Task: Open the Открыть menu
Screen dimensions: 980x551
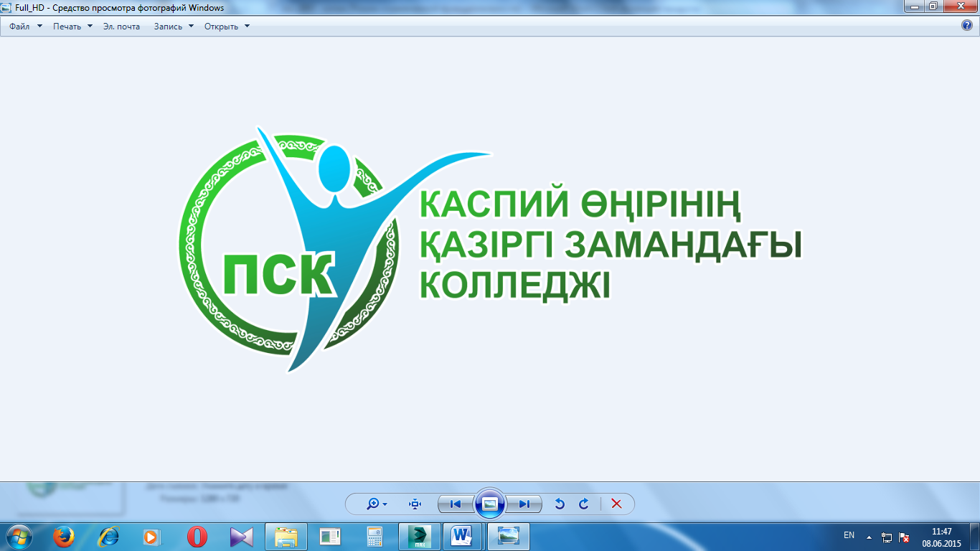Action: tap(227, 26)
